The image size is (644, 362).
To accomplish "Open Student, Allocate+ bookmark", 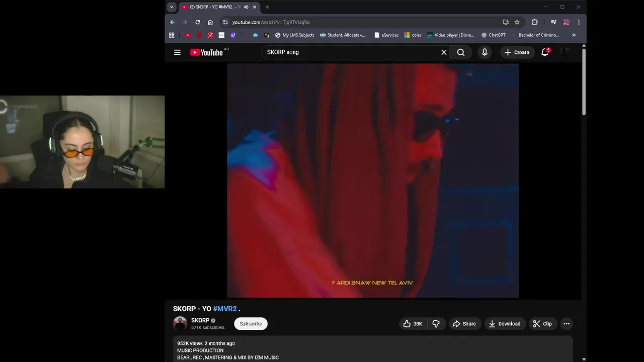I will tap(343, 35).
